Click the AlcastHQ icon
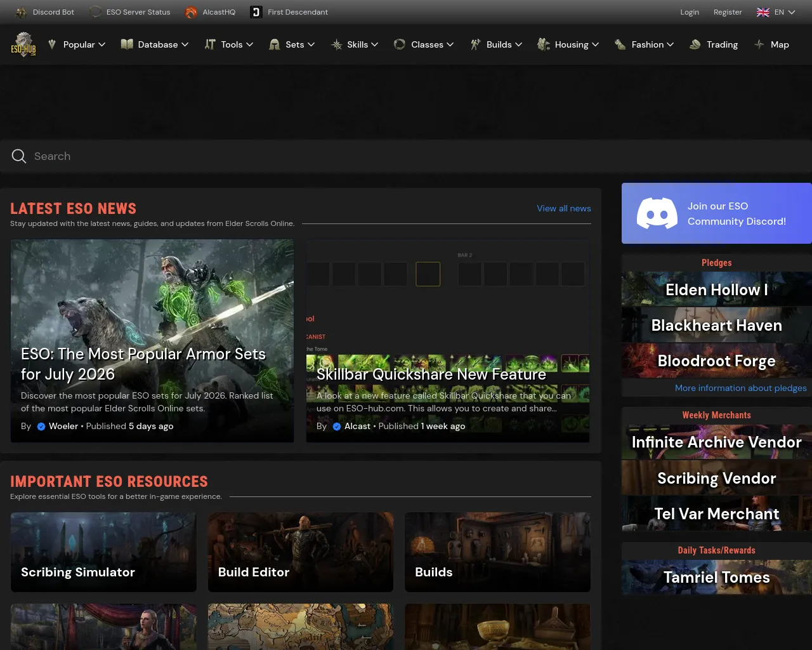Screen dimensions: 812x650 pos(191,12)
